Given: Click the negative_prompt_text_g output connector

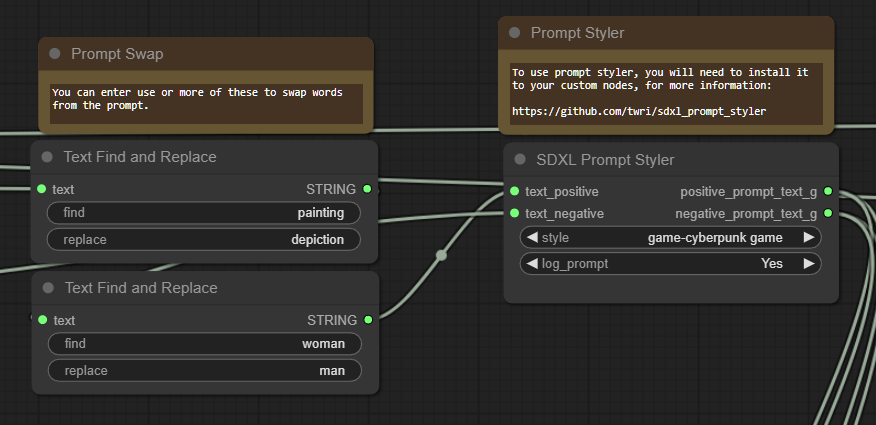Looking at the screenshot, I should 827,213.
